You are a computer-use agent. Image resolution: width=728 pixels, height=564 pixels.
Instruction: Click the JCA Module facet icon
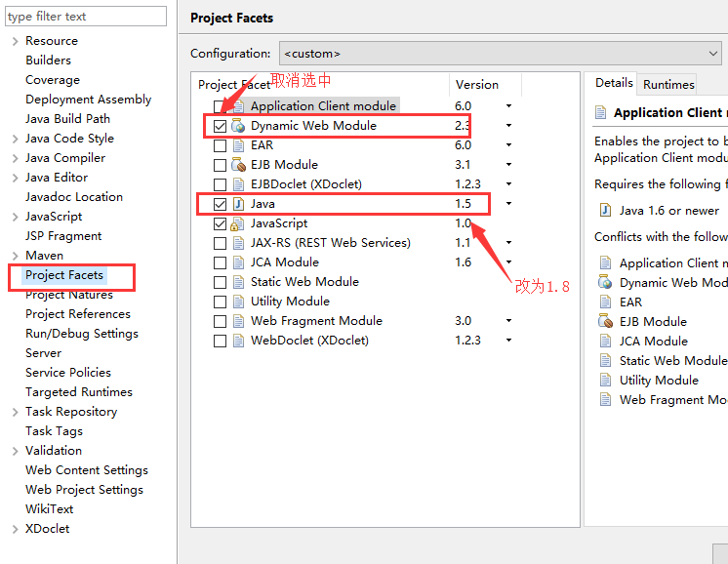[x=238, y=262]
